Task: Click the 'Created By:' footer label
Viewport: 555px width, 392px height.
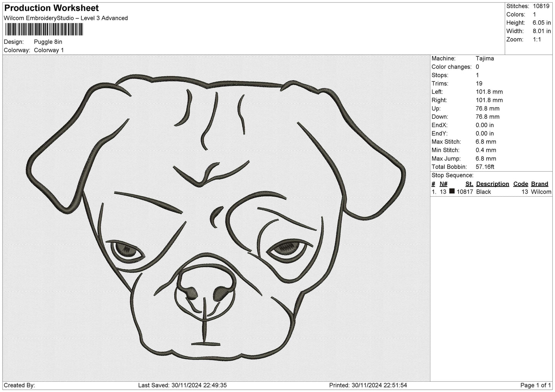Action: click(x=19, y=385)
